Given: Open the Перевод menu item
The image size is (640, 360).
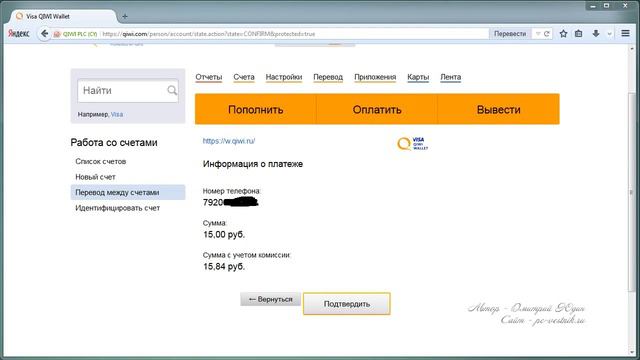Looking at the screenshot, I should pyautogui.click(x=328, y=77).
